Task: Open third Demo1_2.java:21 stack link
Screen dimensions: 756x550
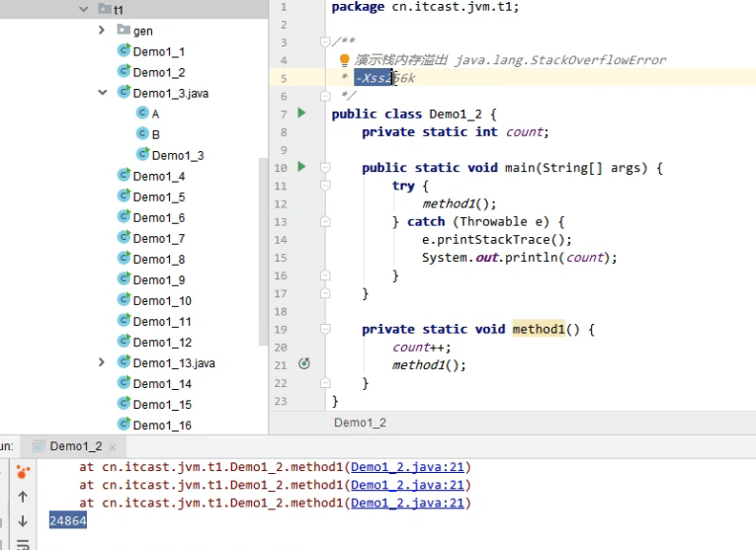Action: [x=407, y=503]
